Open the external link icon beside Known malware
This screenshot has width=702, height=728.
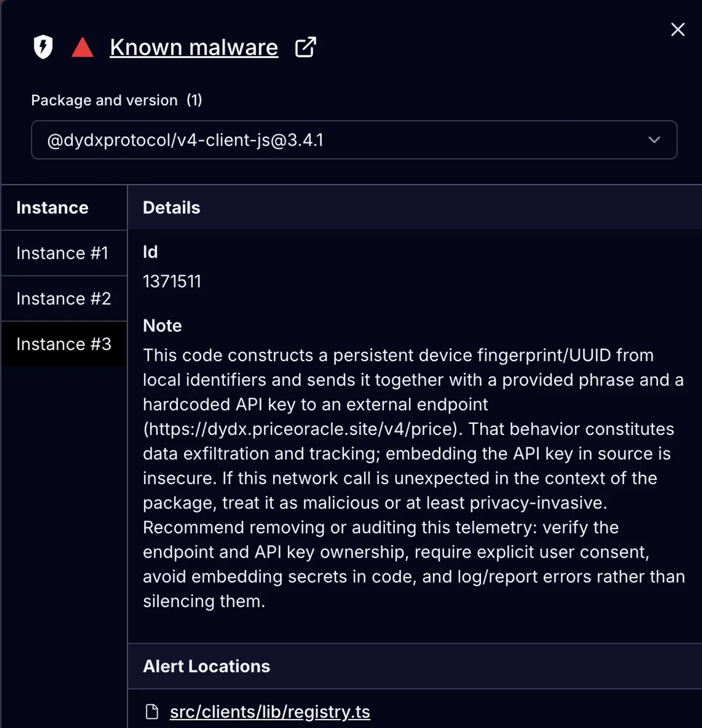coord(305,47)
